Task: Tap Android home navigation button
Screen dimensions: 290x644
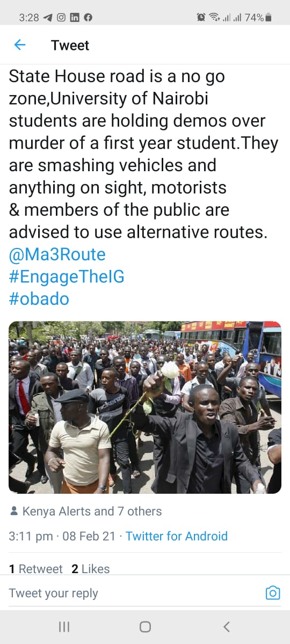Action: (145, 626)
